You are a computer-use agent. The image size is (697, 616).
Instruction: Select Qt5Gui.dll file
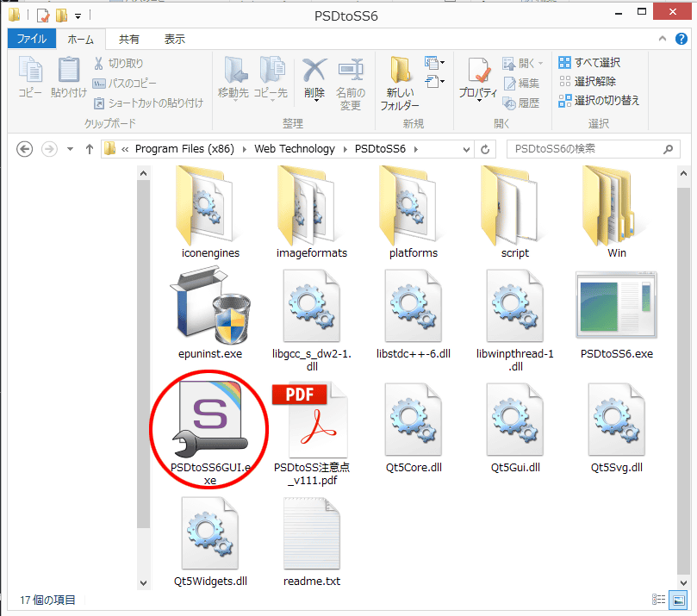pos(514,428)
